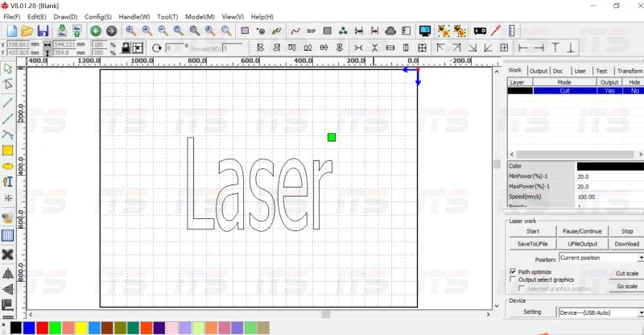
Task: Click the Pause/Continue button
Action: click(x=582, y=231)
